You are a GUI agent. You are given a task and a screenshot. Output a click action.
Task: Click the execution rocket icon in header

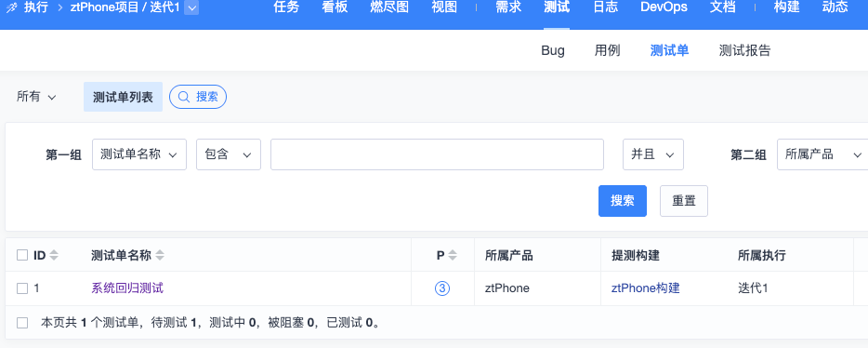9,7
